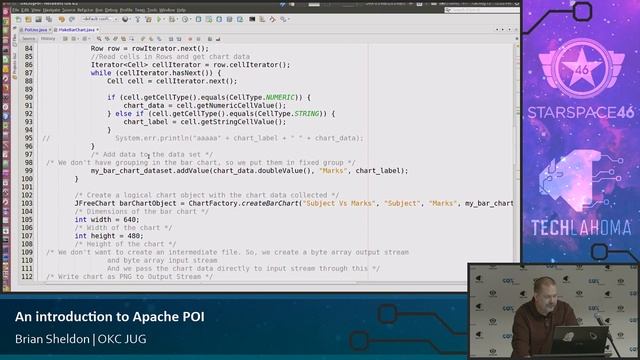Open the File menu
Viewport: 640px width, 360px height.
coord(16,10)
